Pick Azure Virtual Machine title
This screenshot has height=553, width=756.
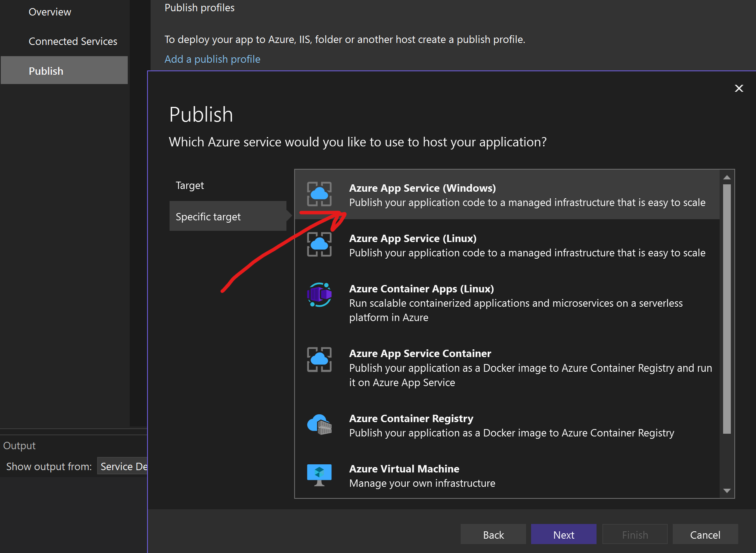click(404, 469)
